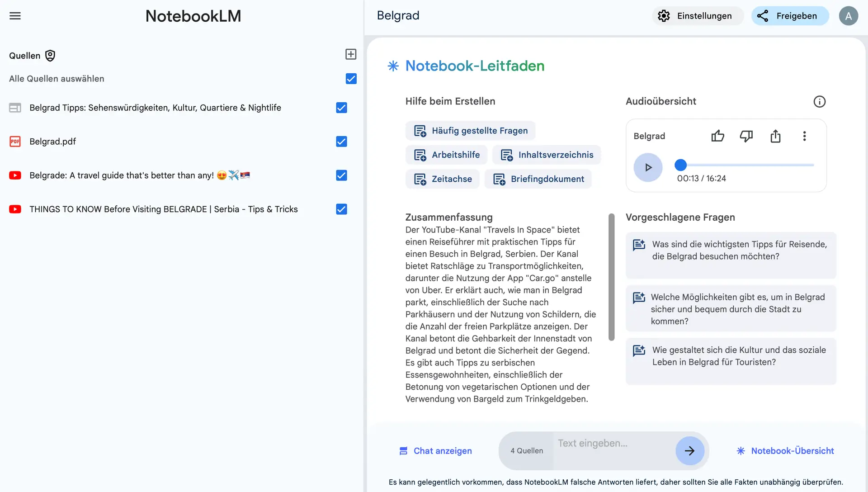Click the Belgrad notebook title
This screenshot has height=492, width=868.
click(x=398, y=16)
